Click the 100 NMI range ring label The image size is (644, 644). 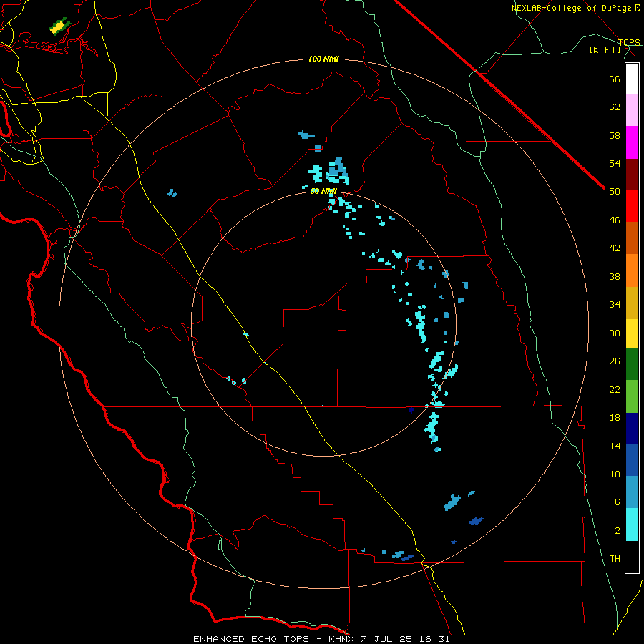pos(323,59)
